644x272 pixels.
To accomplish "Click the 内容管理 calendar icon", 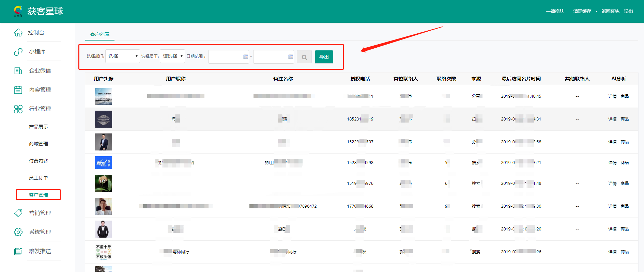I will (x=18, y=90).
